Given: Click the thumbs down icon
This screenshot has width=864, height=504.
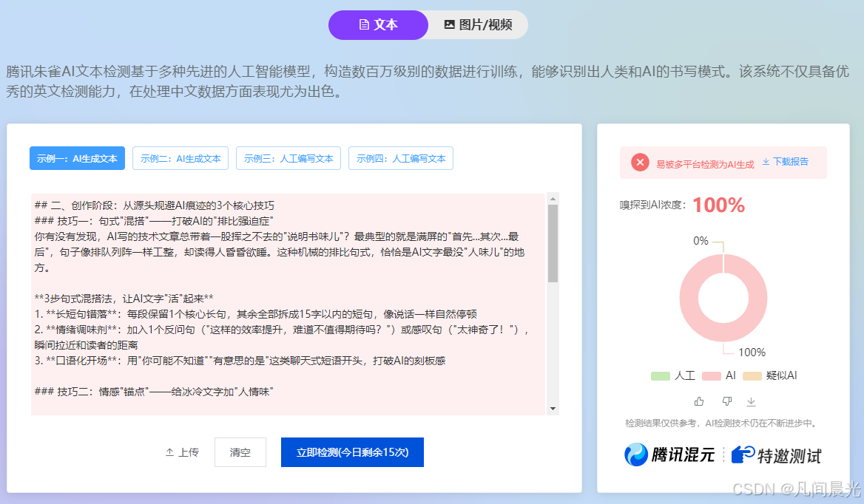Looking at the screenshot, I should [727, 401].
